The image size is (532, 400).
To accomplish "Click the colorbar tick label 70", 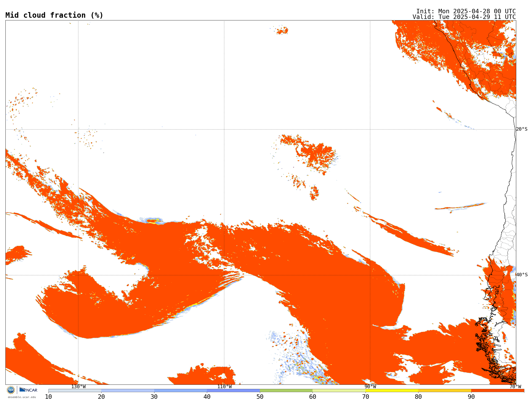I will click(x=366, y=397).
